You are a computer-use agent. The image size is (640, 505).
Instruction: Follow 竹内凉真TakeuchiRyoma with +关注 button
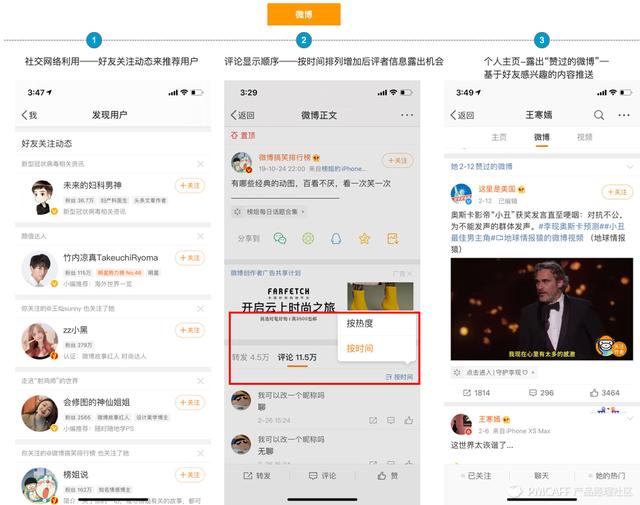(190, 258)
